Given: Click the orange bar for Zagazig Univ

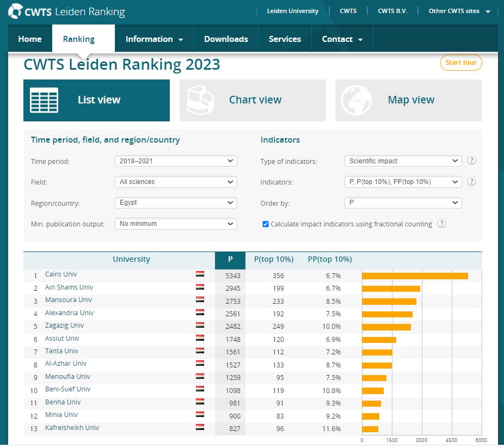Looking at the screenshot, I should pyautogui.click(x=386, y=327).
